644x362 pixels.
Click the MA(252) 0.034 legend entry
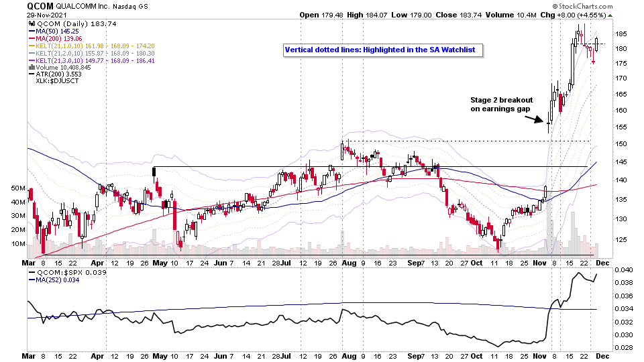(x=54, y=280)
